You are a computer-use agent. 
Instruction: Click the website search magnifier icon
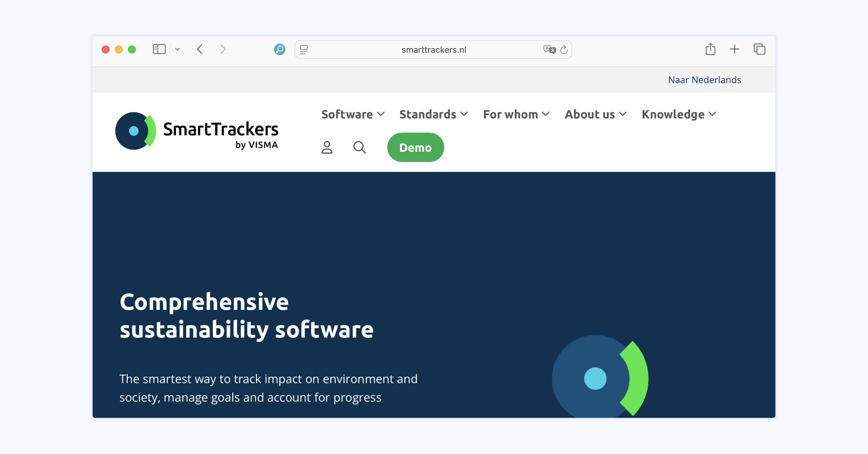click(x=360, y=148)
